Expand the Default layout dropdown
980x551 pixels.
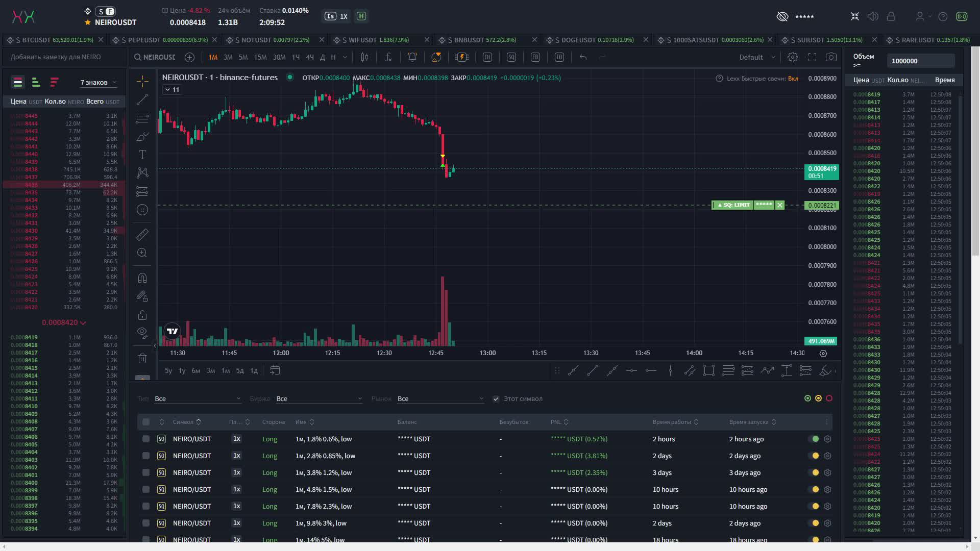(x=757, y=57)
